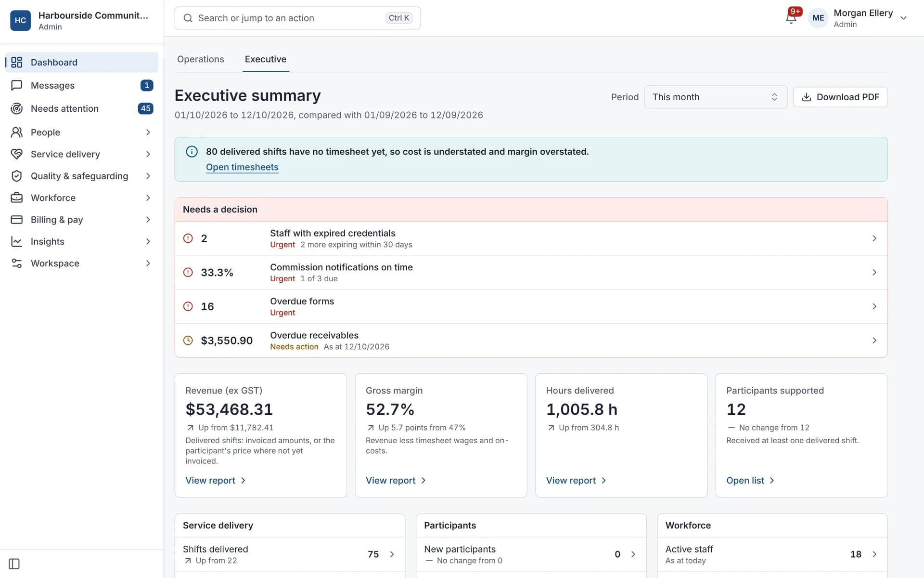Click the ME user avatar
Screen dimensions: 924x578
pos(818,18)
